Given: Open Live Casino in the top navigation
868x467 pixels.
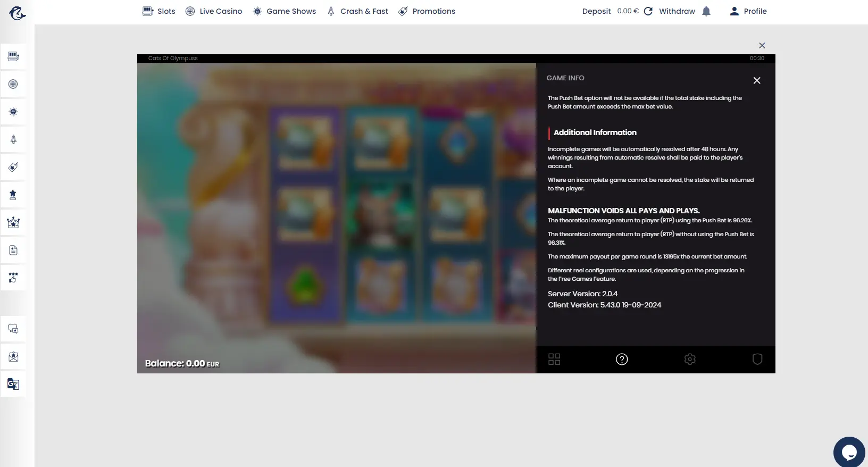Looking at the screenshot, I should pyautogui.click(x=213, y=11).
